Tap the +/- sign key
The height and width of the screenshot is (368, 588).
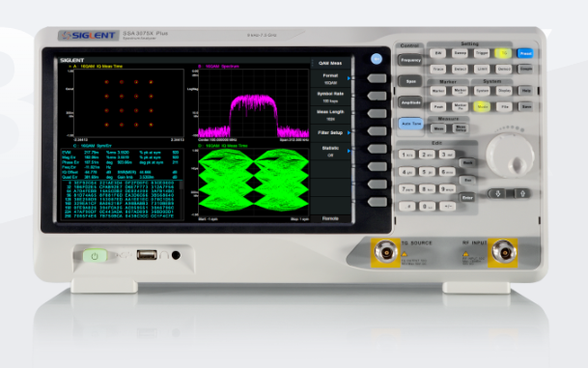point(447,207)
